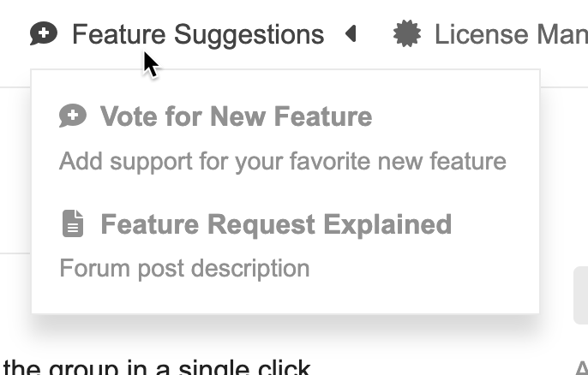Open the License menu item in navigation
The height and width of the screenshot is (375, 588).
point(510,34)
